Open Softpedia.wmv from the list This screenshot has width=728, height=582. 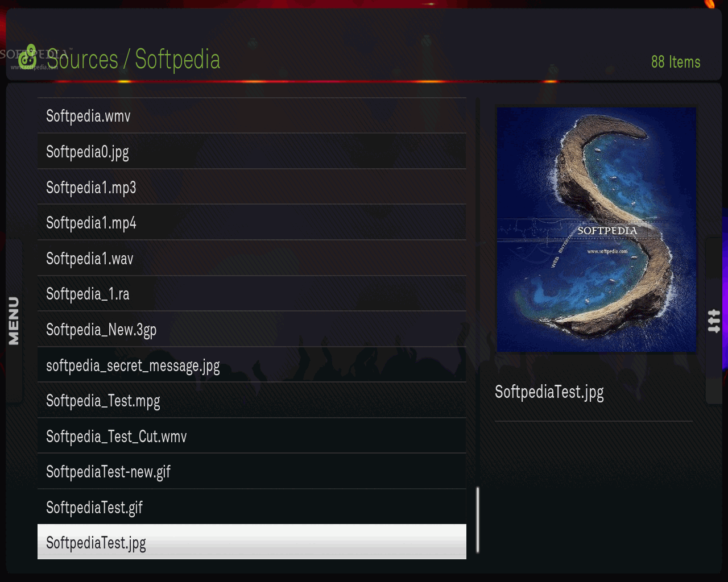pyautogui.click(x=252, y=116)
